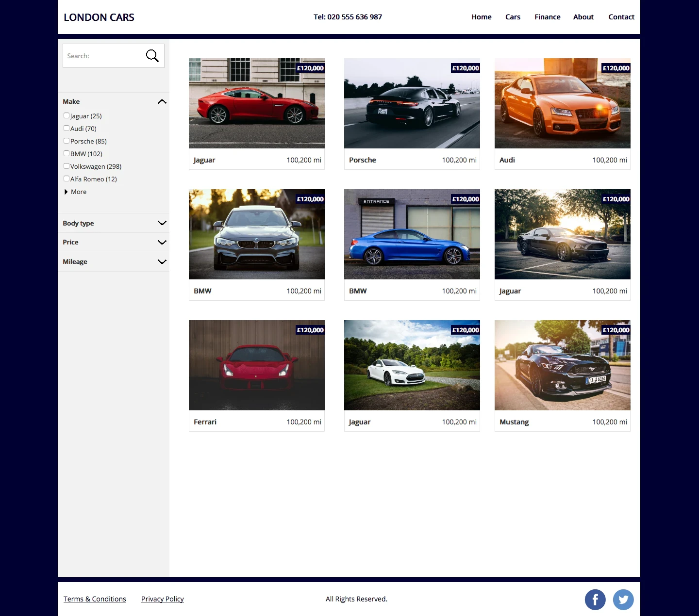Click the LONDON CARS logo
The width and height of the screenshot is (699, 616).
[x=99, y=17]
